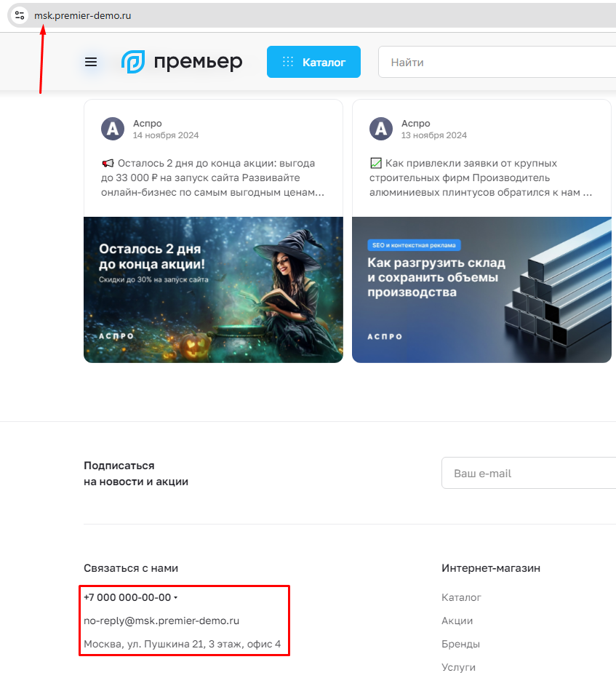The height and width of the screenshot is (678, 616).
Task: Open footer Бренды link
Action: point(460,645)
